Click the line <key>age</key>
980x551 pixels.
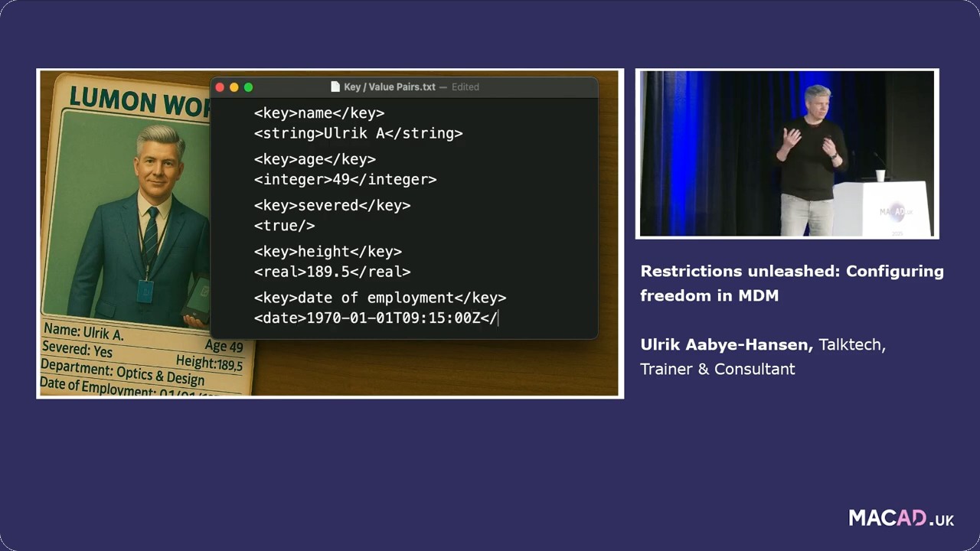(315, 159)
